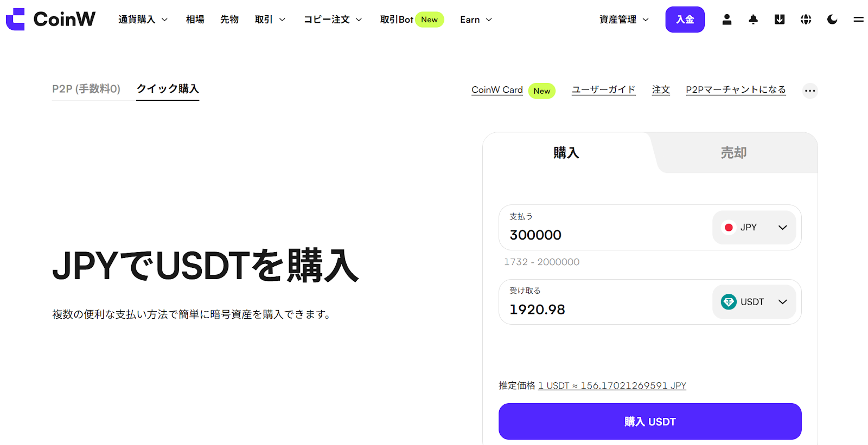Viewport: 868px width, 445px height.
Task: Open the Earn dropdown menu
Action: 476,20
